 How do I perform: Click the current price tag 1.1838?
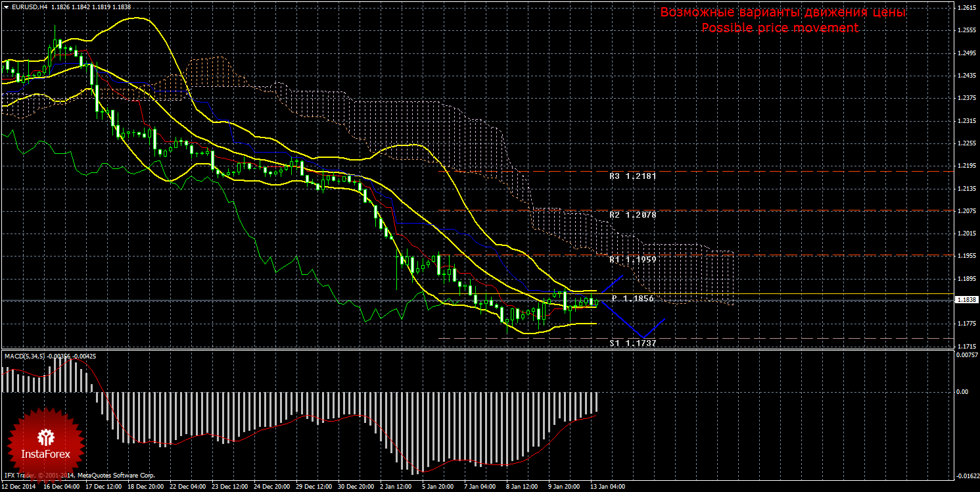click(x=966, y=300)
